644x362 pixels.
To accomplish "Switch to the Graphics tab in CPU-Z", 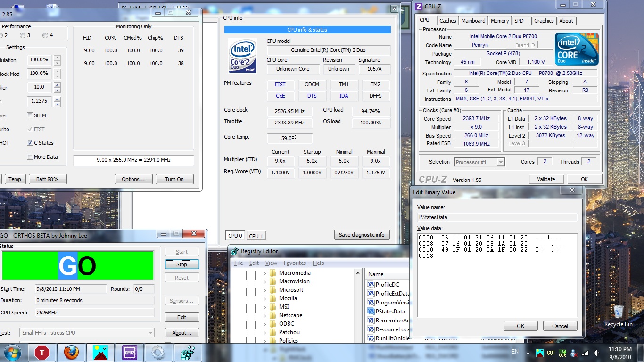I will click(x=544, y=21).
